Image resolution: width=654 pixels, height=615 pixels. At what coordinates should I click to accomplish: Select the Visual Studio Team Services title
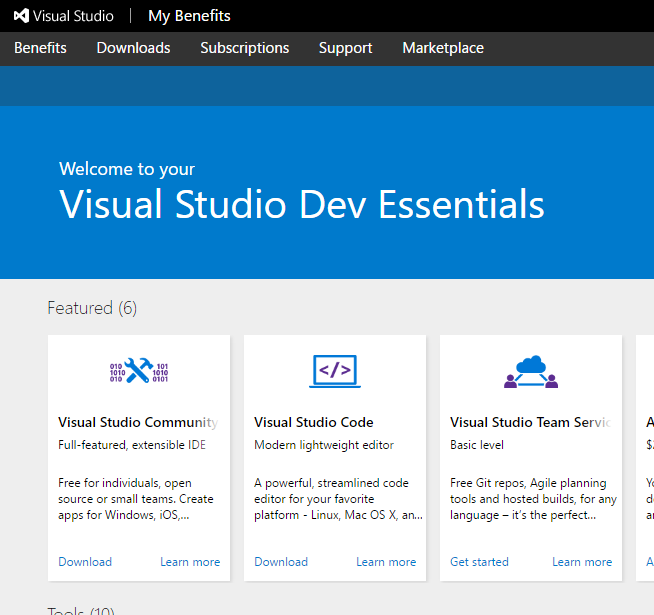point(531,422)
